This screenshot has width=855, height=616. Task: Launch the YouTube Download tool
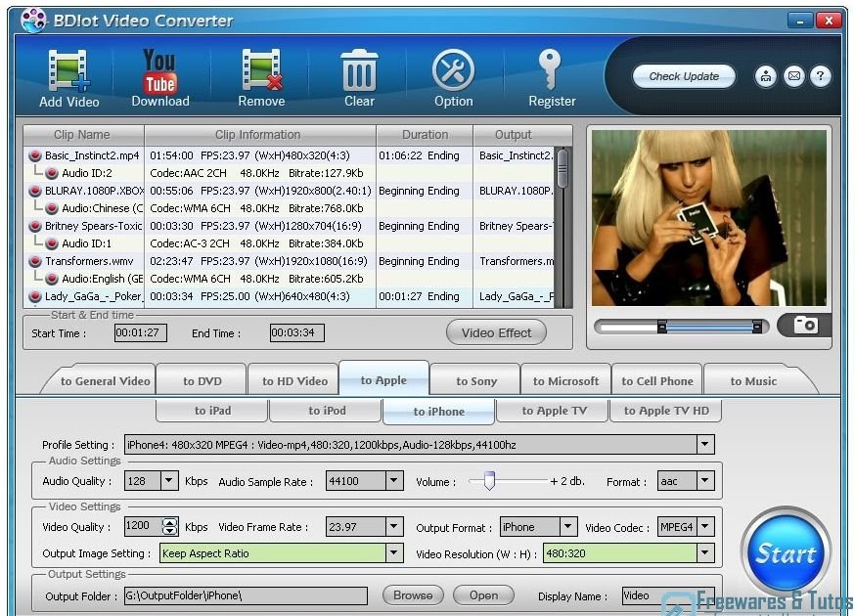click(159, 78)
